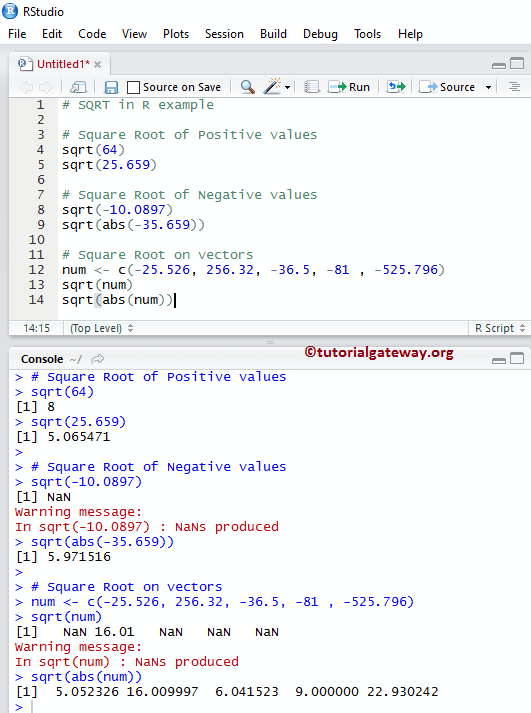Click console value 22.930242

[403, 692]
